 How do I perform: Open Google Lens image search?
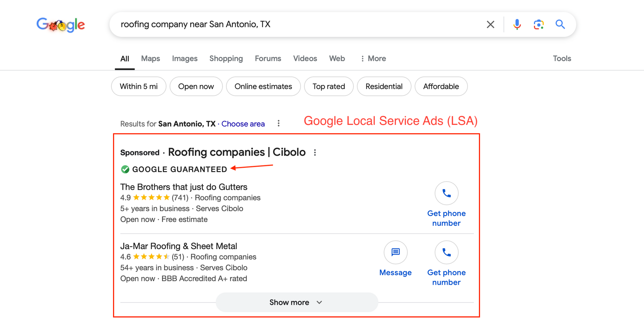pos(538,24)
